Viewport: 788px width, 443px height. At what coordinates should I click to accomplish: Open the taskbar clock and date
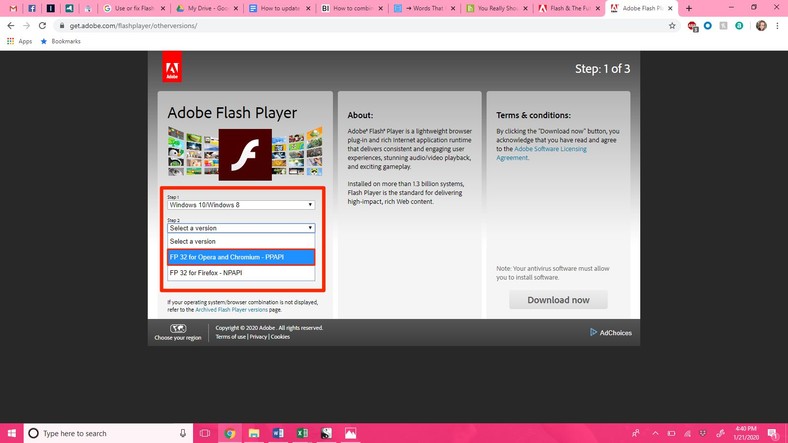746,433
